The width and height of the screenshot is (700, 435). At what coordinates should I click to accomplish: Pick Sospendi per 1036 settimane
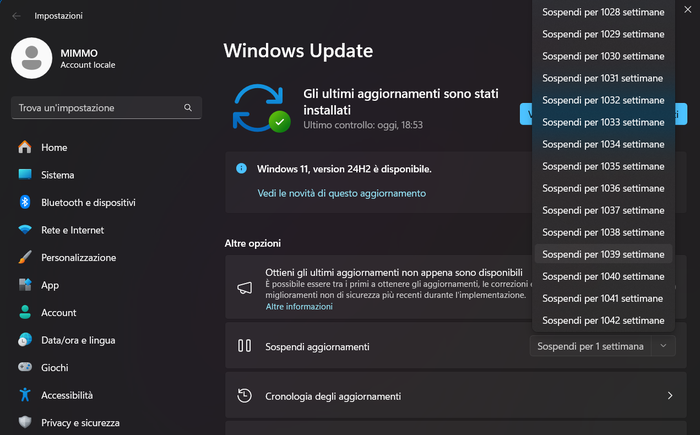coord(603,188)
